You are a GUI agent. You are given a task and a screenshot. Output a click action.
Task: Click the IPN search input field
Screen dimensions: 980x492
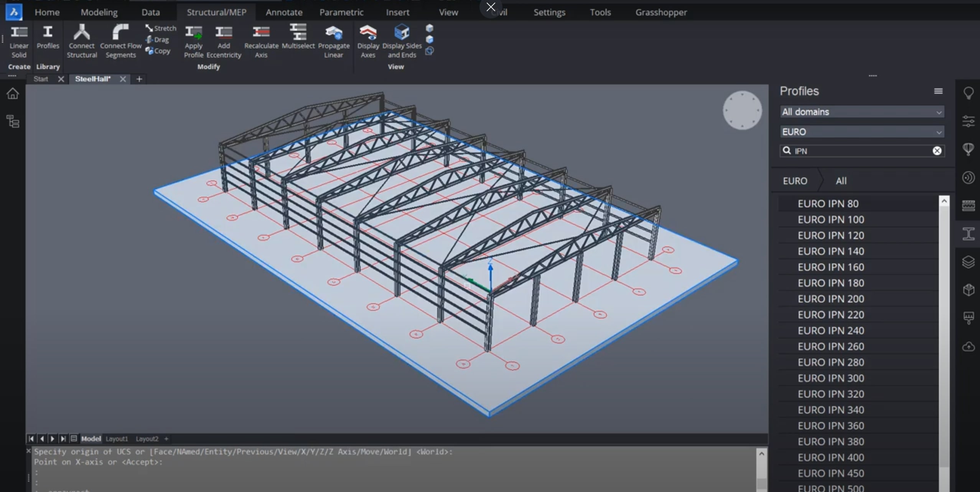pyautogui.click(x=859, y=151)
